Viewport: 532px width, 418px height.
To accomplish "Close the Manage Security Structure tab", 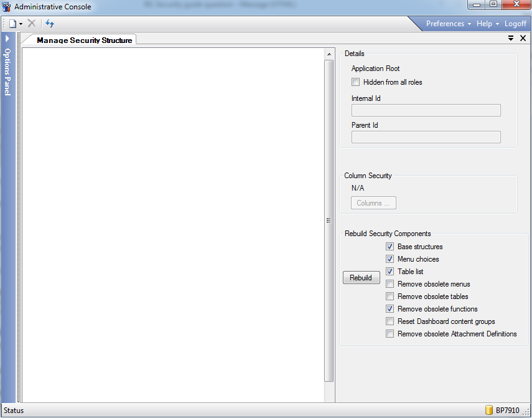I will [x=523, y=39].
